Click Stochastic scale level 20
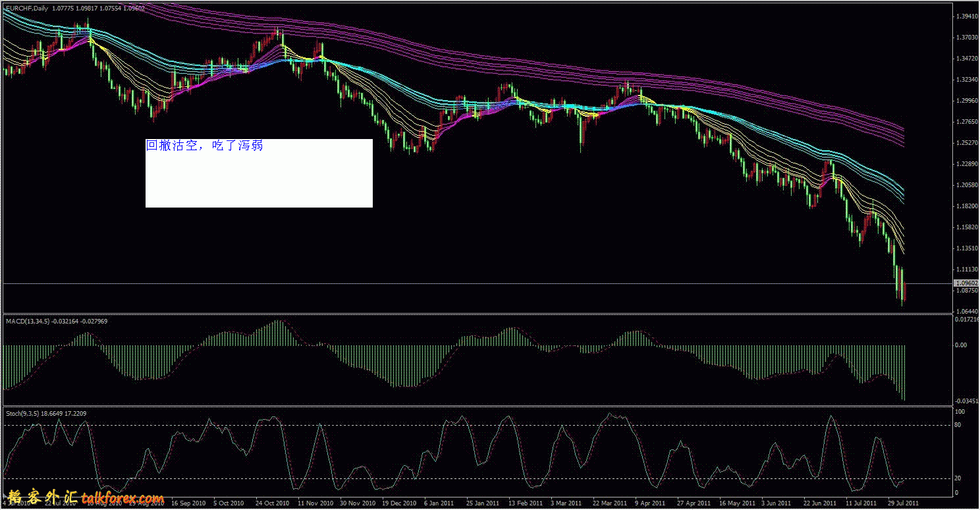The image size is (980, 510). click(x=958, y=478)
